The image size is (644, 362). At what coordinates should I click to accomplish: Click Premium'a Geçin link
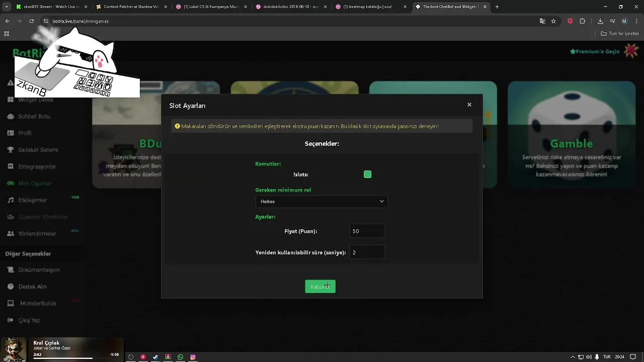595,51
